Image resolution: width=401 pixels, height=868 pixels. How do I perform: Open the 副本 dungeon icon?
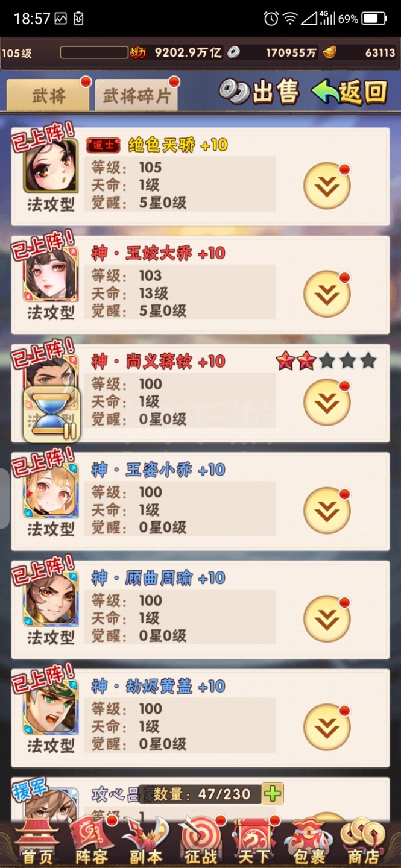[145, 842]
